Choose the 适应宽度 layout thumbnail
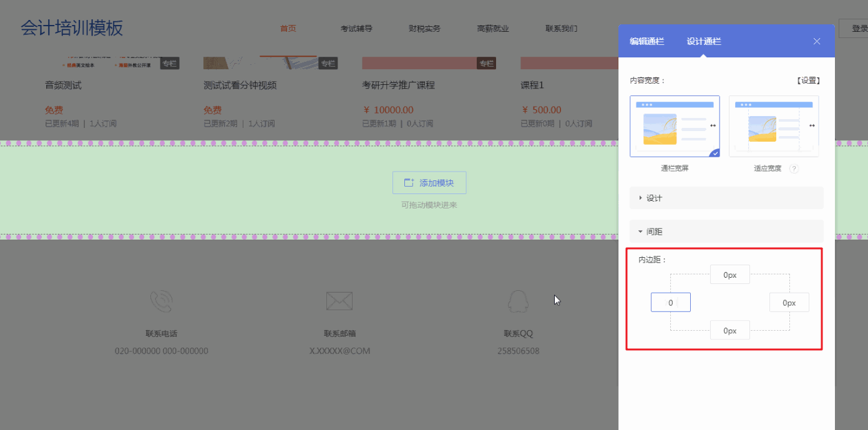Image resolution: width=868 pixels, height=430 pixels. 774,126
